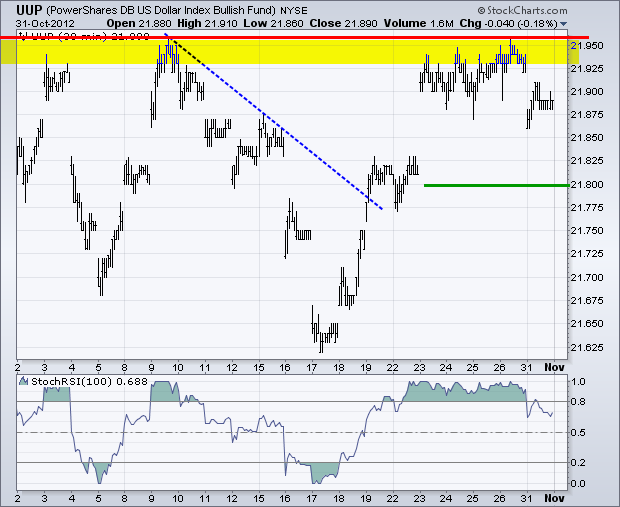The image size is (620, 507).
Task: Click date 5 under the StochRSI panel
Action: coord(98,498)
